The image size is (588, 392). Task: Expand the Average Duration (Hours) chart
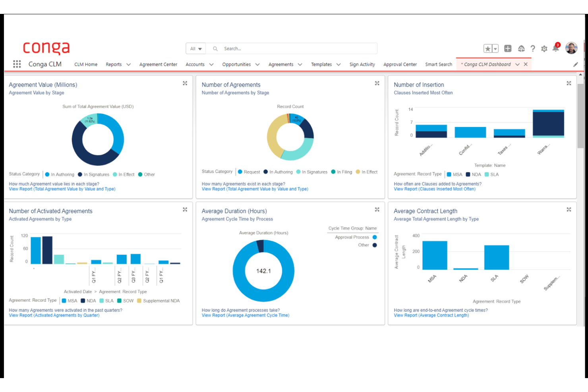pyautogui.click(x=377, y=210)
